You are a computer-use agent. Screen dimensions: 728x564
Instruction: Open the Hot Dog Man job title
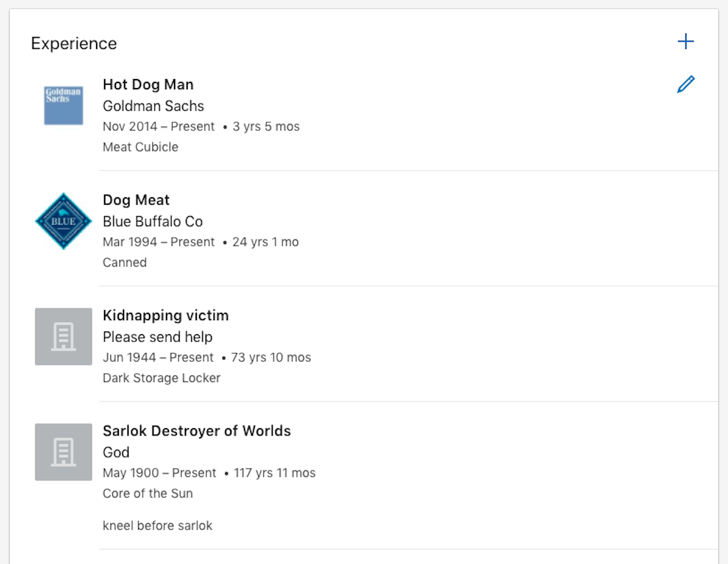148,85
